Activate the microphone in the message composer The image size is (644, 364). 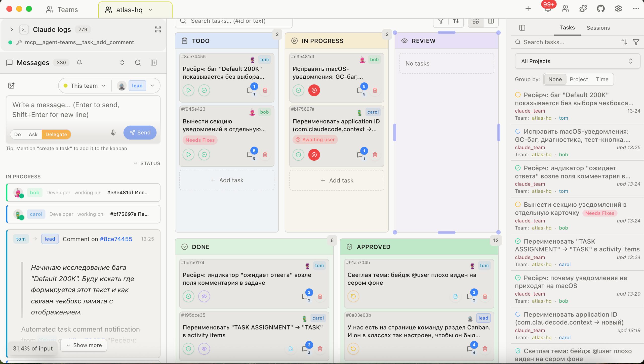coord(113,132)
